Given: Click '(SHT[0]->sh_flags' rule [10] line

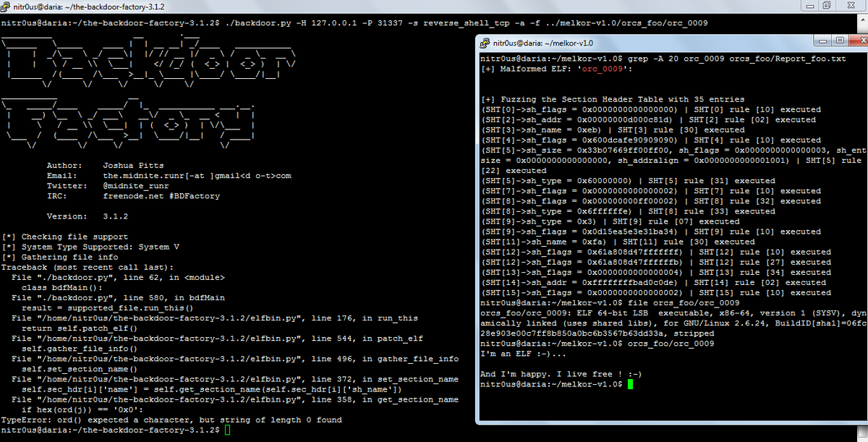Looking at the screenshot, I should (x=650, y=109).
